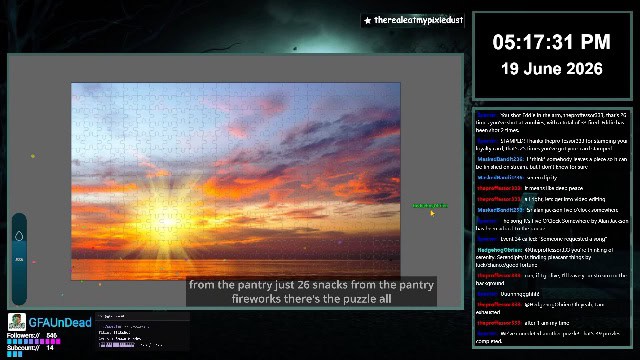The image size is (640, 360).
Task: Click the Subcount progress squares
Action: [14, 354]
